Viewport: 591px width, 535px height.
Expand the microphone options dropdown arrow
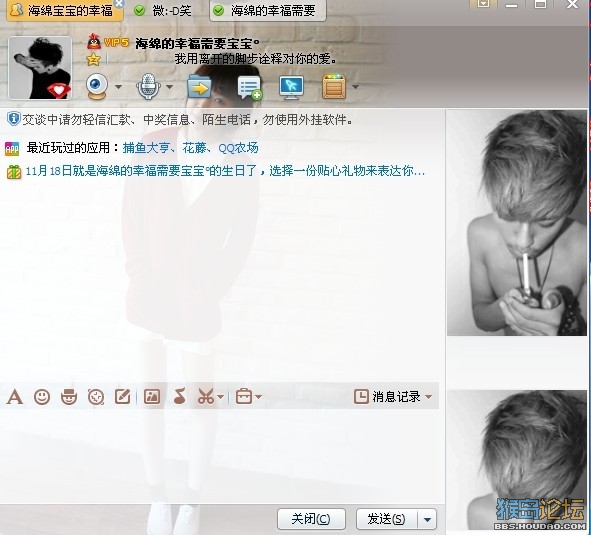point(169,87)
